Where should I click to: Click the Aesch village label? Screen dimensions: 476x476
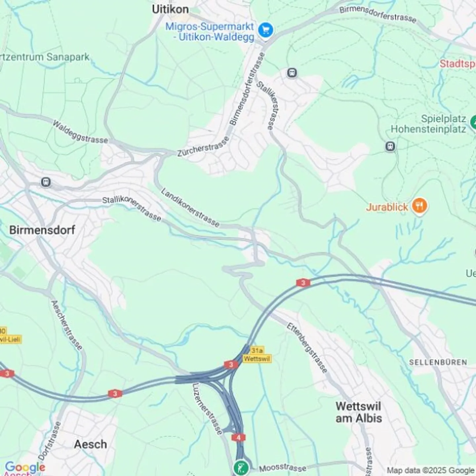click(90, 444)
